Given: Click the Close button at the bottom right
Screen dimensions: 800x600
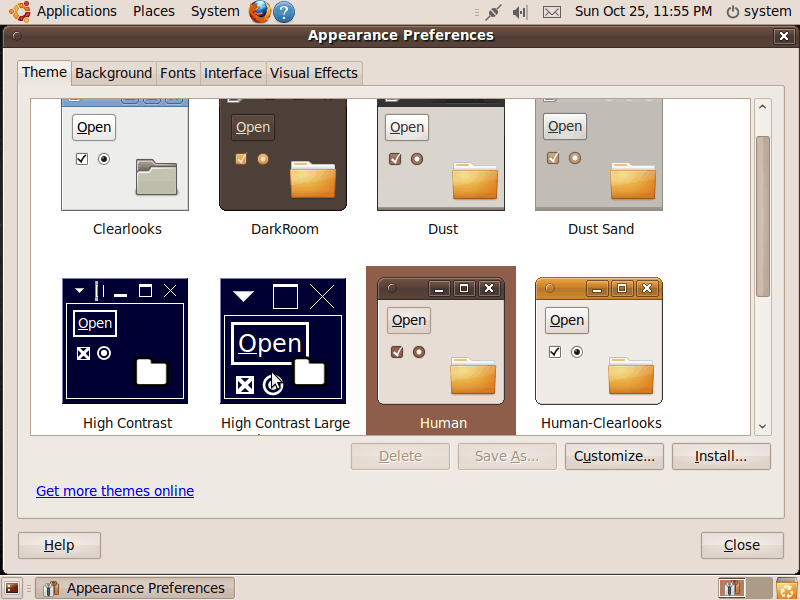Looking at the screenshot, I should pyautogui.click(x=742, y=545).
